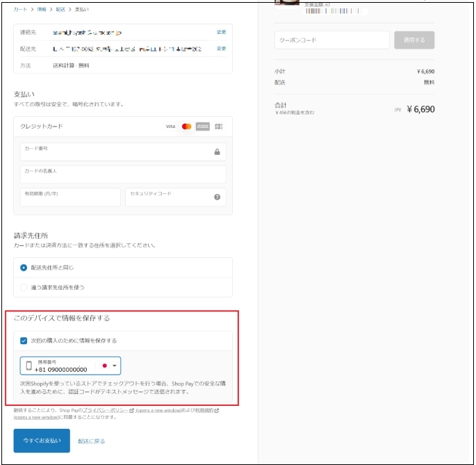476x465 pixels.
Task: Click the JCB card logo
Action: coord(219,127)
